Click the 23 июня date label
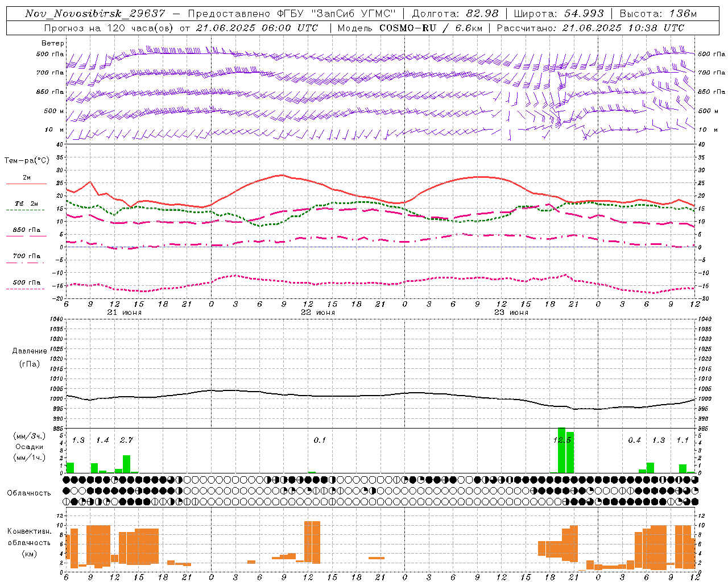This screenshot has height=582, width=728. (511, 313)
